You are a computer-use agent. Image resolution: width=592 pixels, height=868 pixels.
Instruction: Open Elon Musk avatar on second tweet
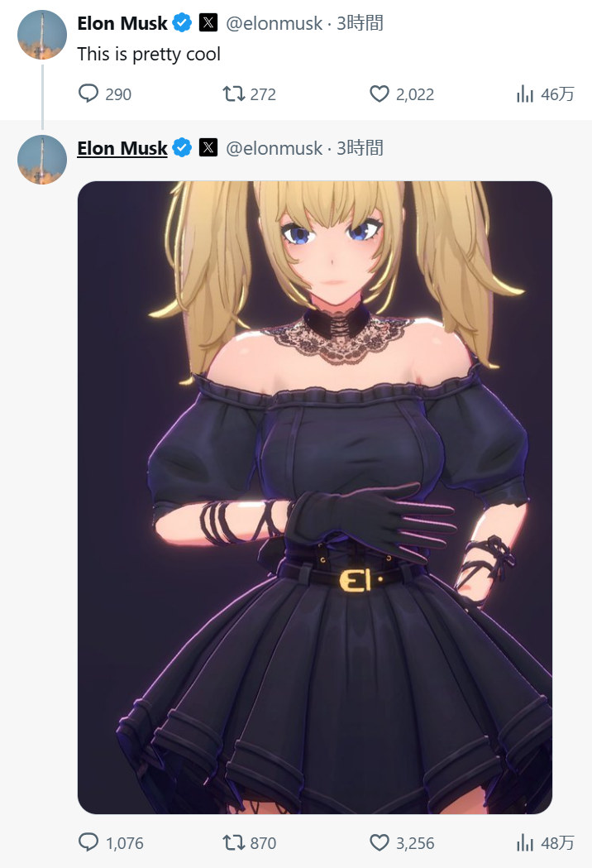click(42, 160)
